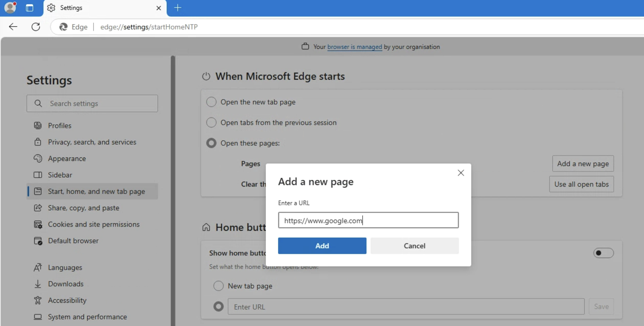Click the Save button for home URL
This screenshot has height=326, width=644.
601,307
